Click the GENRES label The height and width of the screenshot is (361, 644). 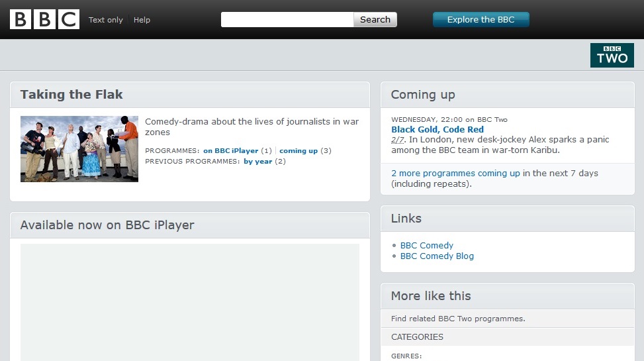click(x=406, y=356)
